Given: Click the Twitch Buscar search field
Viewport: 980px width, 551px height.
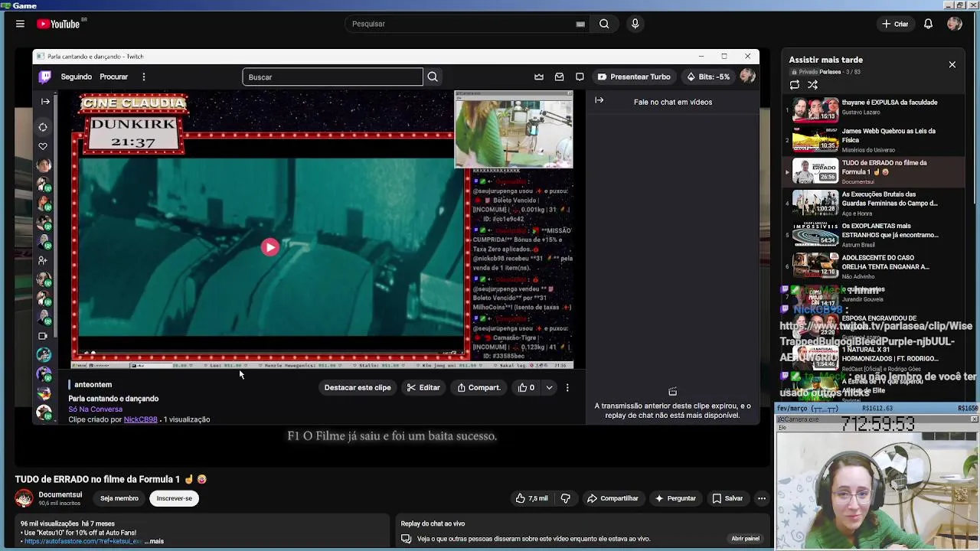Looking at the screenshot, I should tap(333, 77).
